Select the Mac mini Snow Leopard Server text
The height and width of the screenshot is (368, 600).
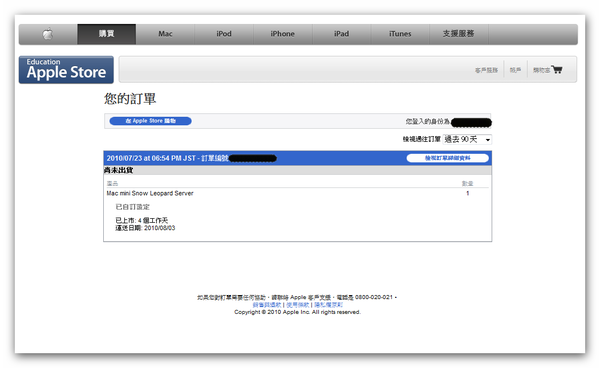150,193
